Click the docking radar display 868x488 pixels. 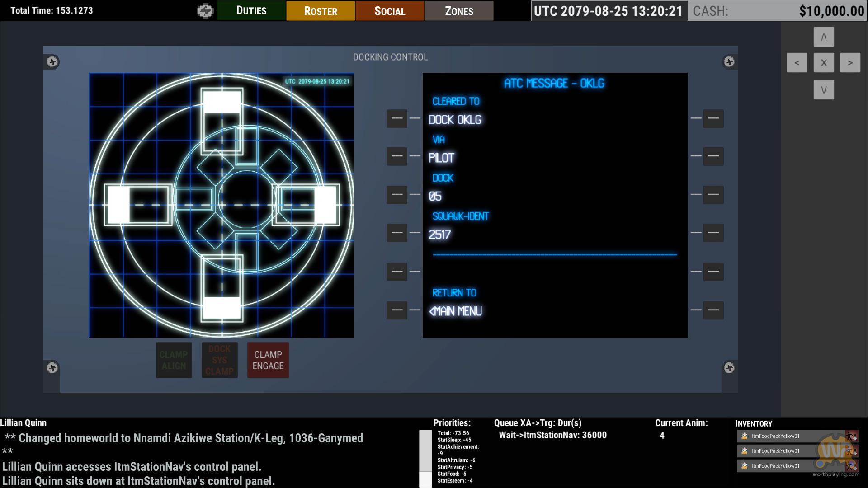coord(222,205)
